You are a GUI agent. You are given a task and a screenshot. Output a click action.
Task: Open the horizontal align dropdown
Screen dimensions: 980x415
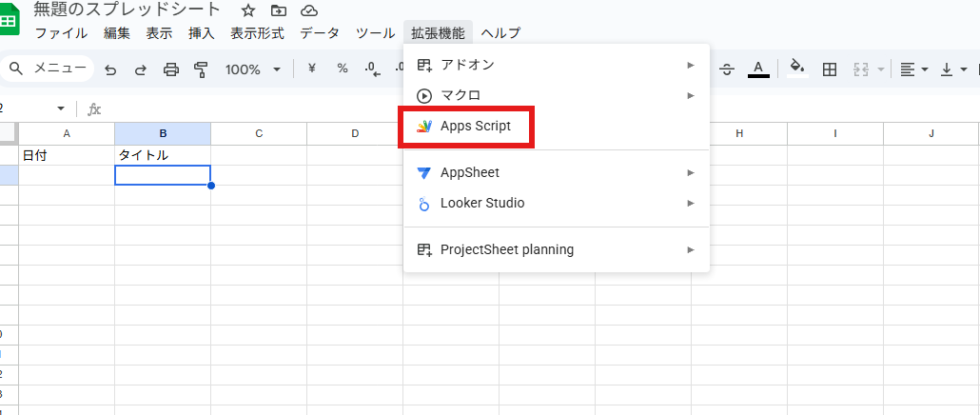(x=913, y=69)
